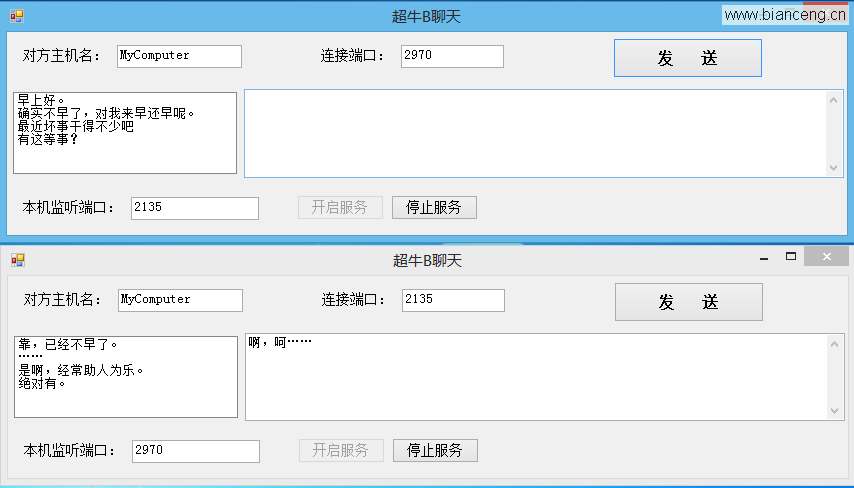Click 停止服务 in the top window

tap(434, 208)
